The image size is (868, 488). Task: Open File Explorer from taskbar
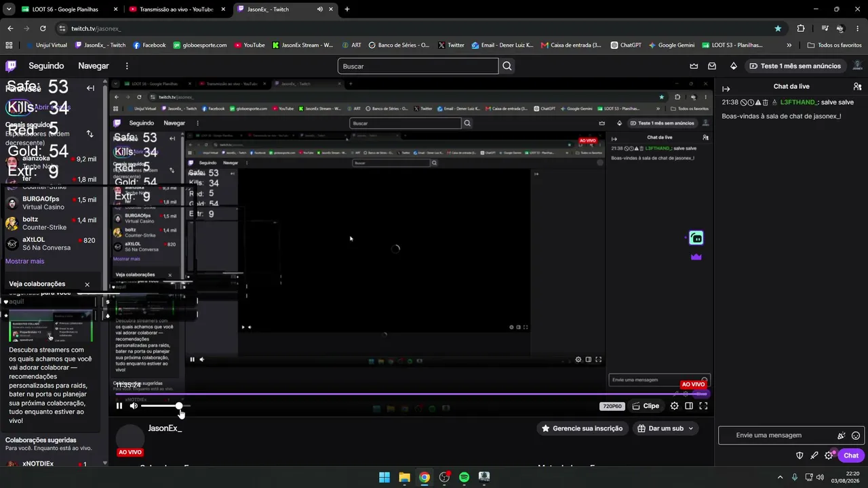[x=404, y=477]
